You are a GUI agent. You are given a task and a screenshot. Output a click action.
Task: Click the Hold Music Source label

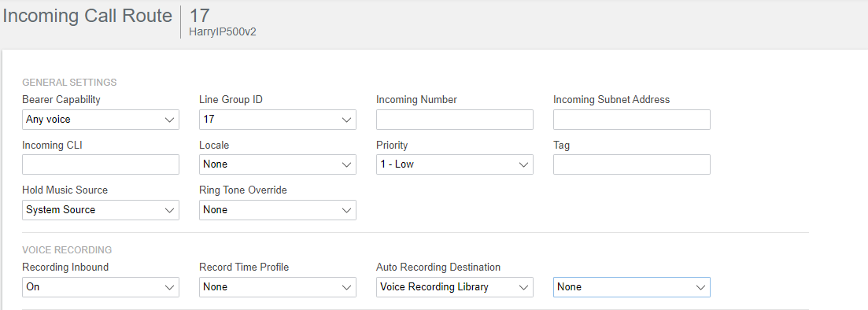[65, 190]
